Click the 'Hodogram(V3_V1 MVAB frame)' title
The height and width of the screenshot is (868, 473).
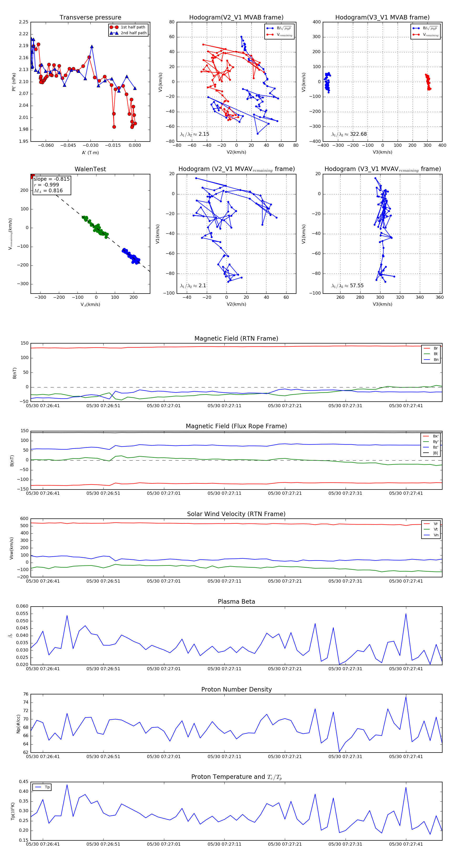pyautogui.click(x=382, y=18)
